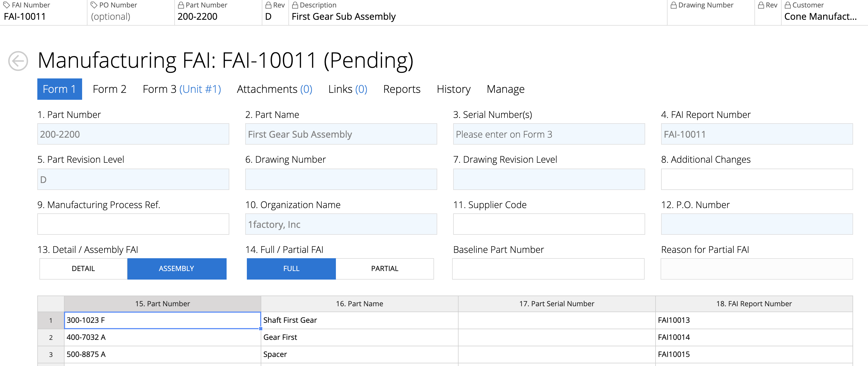This screenshot has height=366, width=868.
Task: Click the 17. Part Serial Number column header
Action: pyautogui.click(x=557, y=304)
